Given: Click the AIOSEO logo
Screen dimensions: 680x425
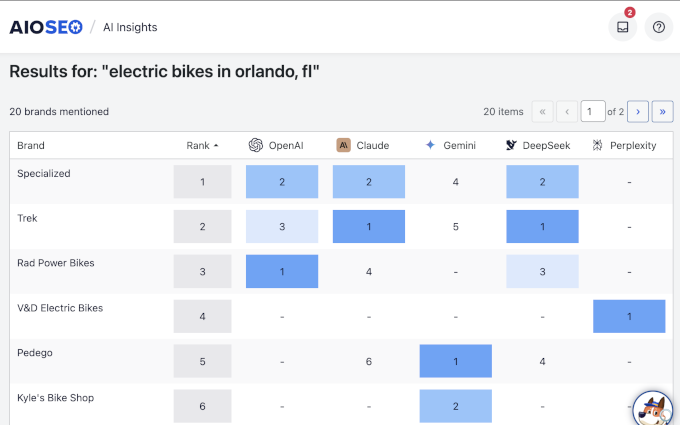Looking at the screenshot, I should coord(45,27).
